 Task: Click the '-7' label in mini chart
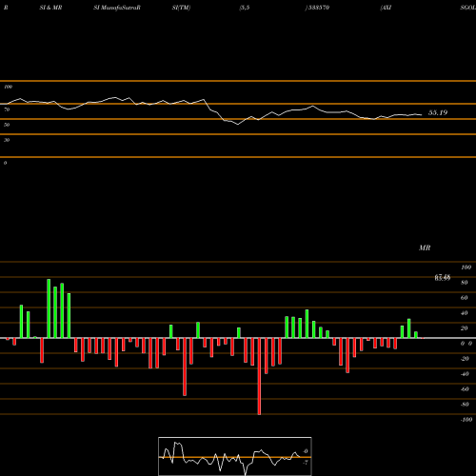coord(305,463)
